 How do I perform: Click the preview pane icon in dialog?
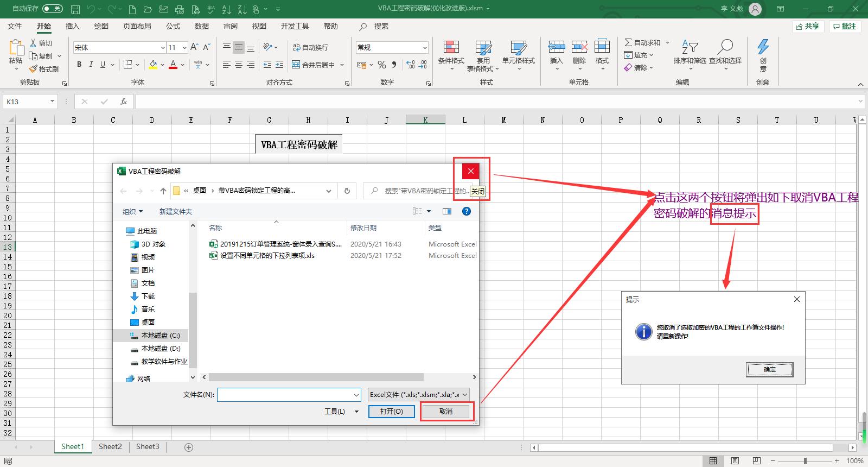pyautogui.click(x=447, y=211)
